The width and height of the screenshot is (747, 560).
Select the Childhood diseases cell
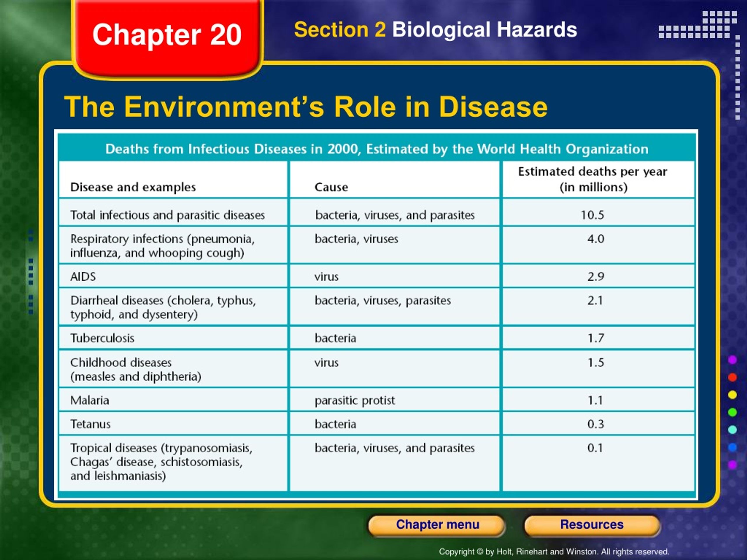173,369
